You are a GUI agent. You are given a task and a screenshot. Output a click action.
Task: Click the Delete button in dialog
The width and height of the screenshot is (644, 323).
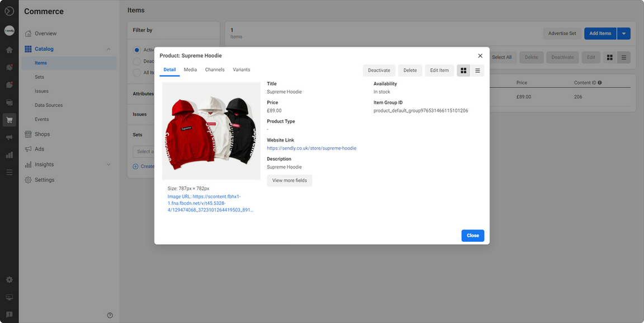[x=410, y=71]
